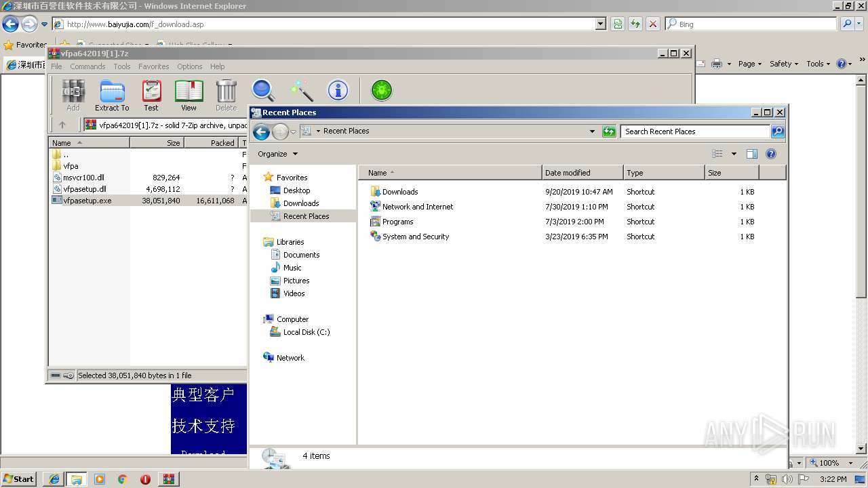Open the Wizard wand icon in WinRAR
Image resolution: width=868 pixels, height=488 pixels.
click(301, 91)
